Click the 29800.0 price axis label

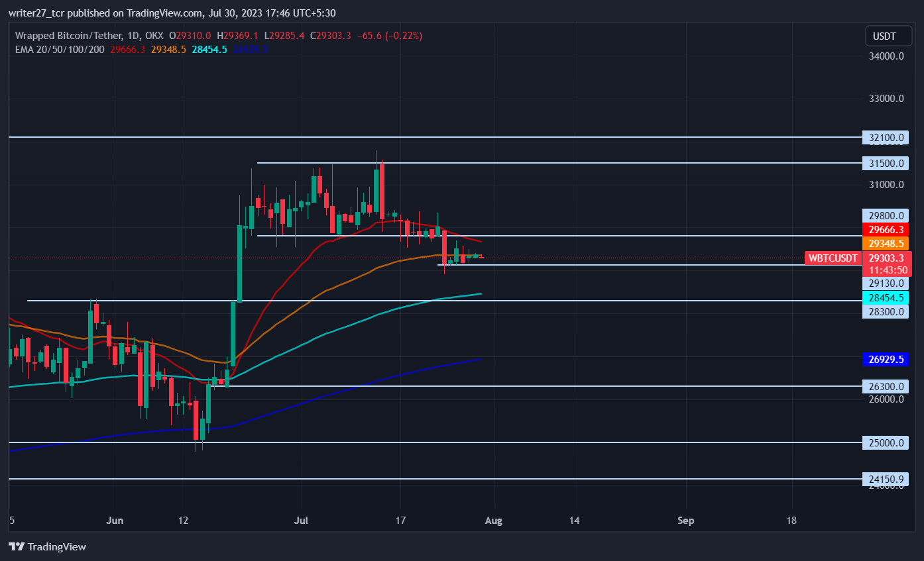point(886,215)
